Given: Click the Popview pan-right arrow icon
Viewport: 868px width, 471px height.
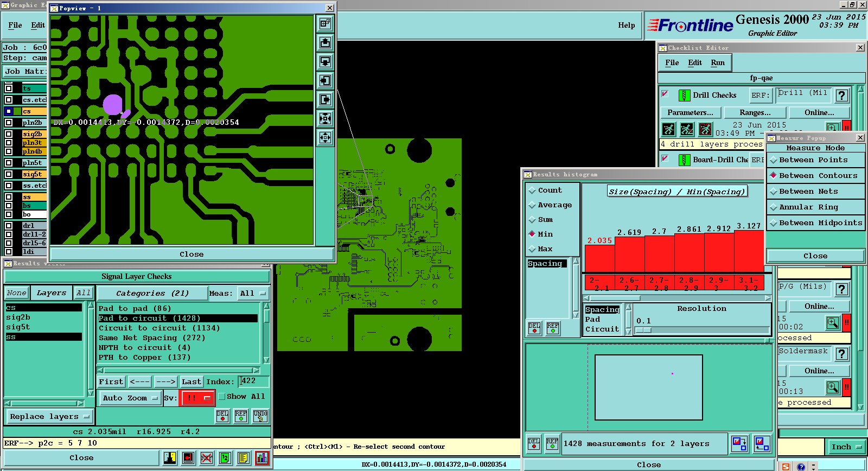Looking at the screenshot, I should (x=325, y=100).
